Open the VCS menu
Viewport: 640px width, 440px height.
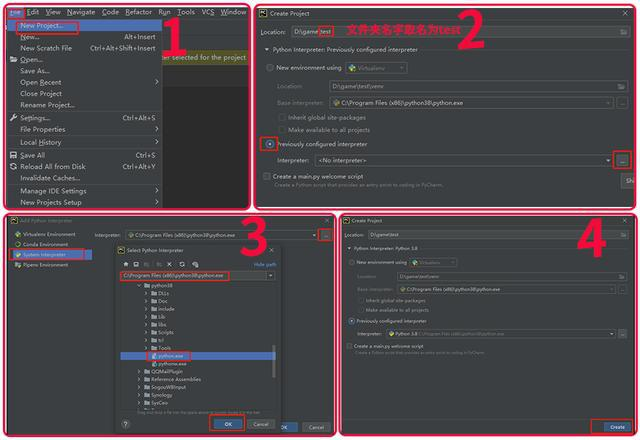(x=208, y=12)
